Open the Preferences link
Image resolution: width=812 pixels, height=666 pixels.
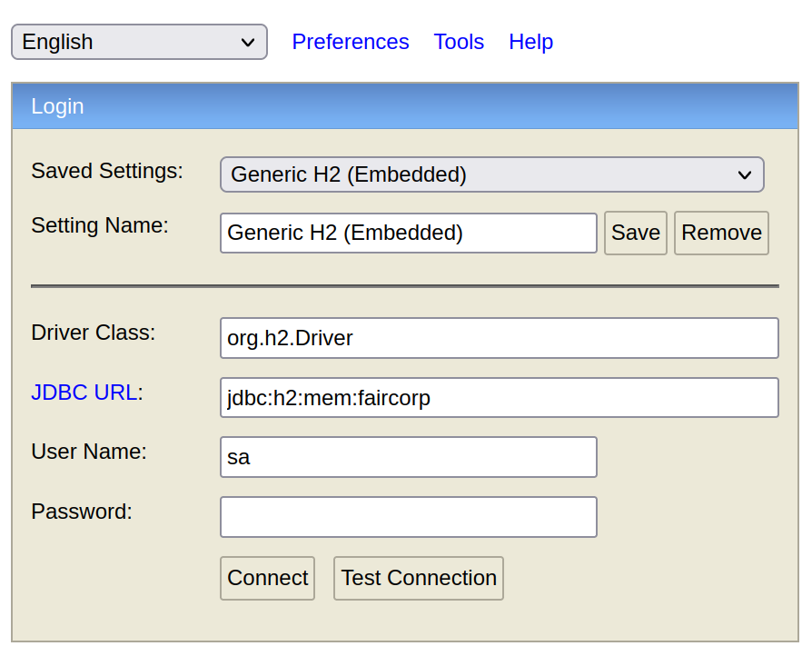[x=350, y=42]
